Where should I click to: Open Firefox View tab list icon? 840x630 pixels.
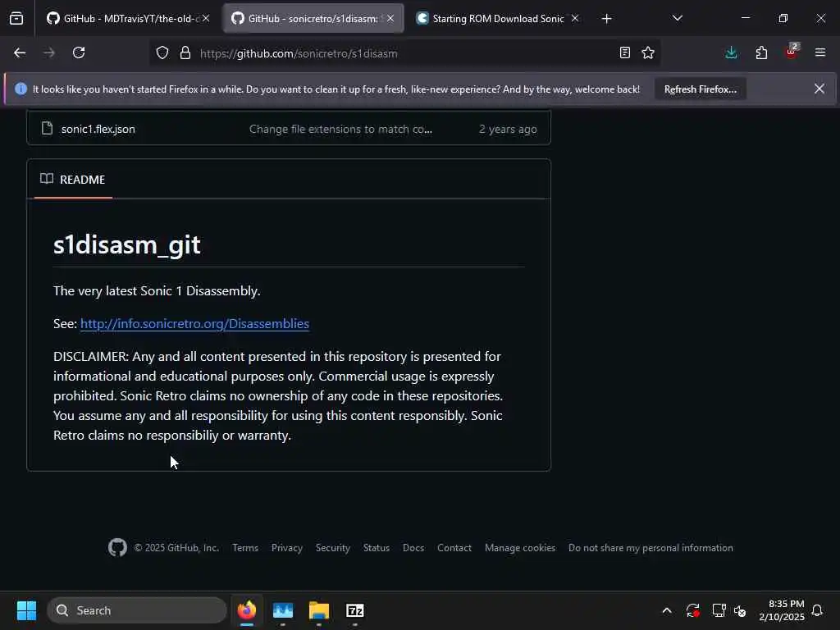point(16,19)
